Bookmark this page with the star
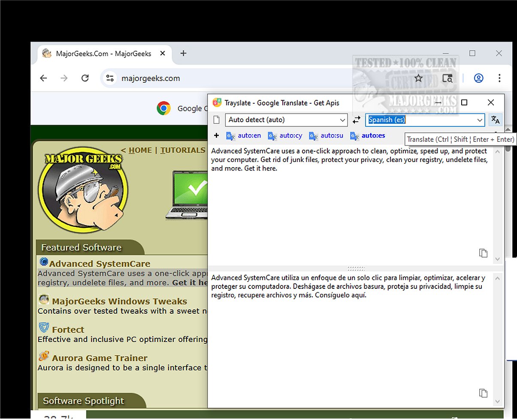The height and width of the screenshot is (420, 517). 418,78
